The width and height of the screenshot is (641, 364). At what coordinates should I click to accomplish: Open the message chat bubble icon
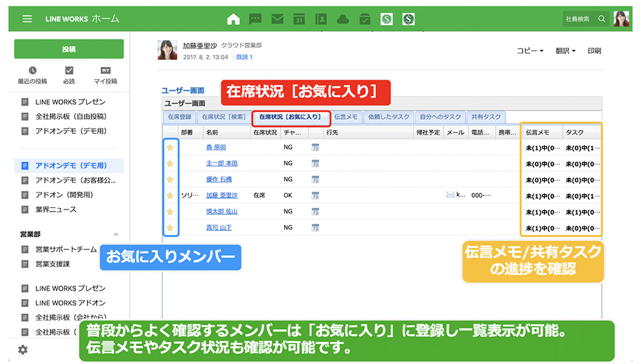point(255,19)
